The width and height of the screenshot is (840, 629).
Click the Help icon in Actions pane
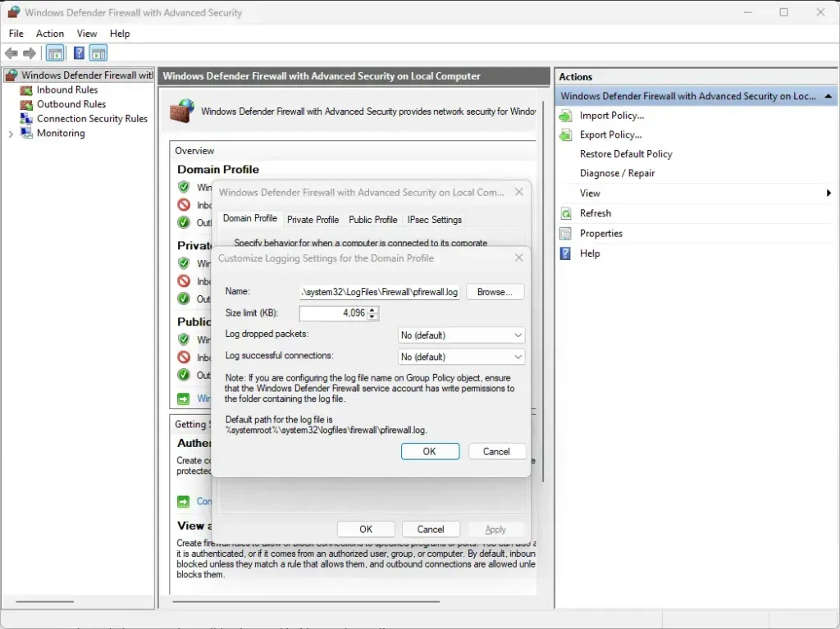566,253
